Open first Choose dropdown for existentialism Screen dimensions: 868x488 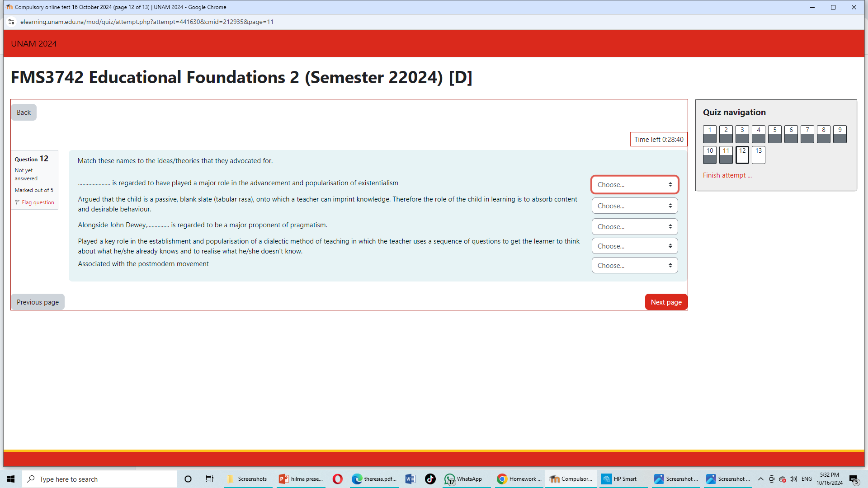(x=634, y=184)
